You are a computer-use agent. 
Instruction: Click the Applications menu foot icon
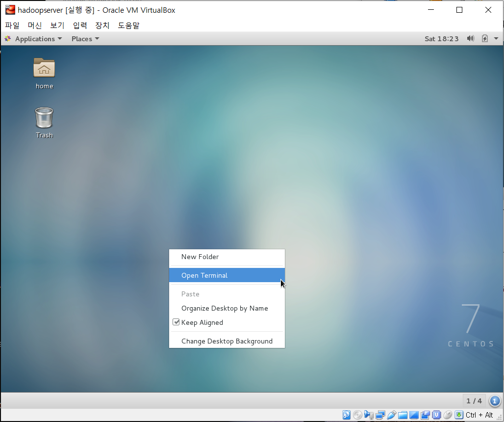click(x=8, y=39)
